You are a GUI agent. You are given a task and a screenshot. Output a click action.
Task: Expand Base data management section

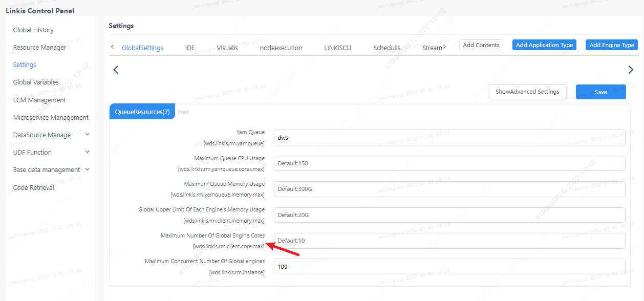[51, 169]
